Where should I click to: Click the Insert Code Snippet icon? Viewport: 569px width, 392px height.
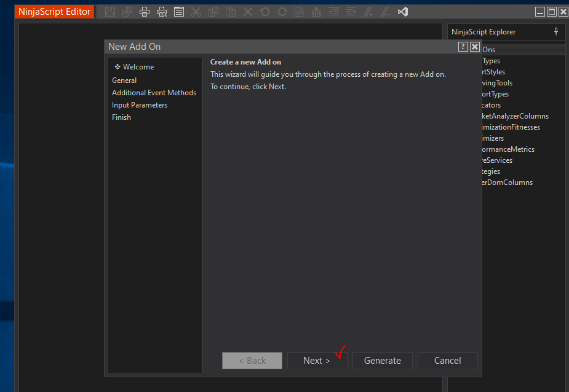point(316,12)
